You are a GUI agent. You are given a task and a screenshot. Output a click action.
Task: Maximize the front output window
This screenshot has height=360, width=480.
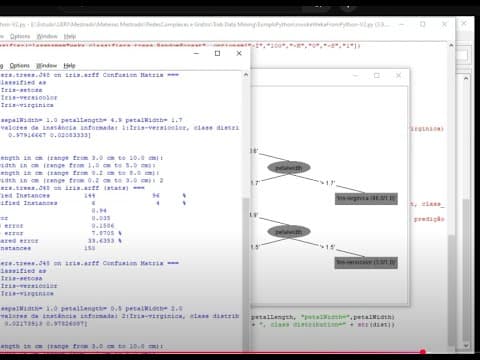217,53
